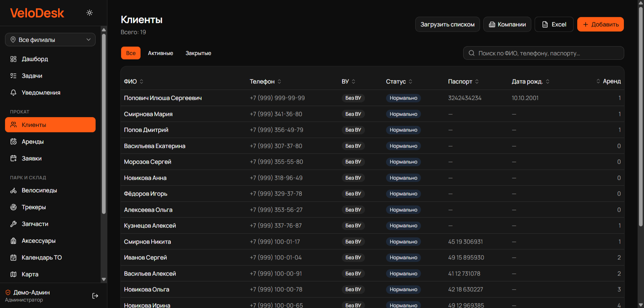Sort the table by Телефон column
The image size is (644, 308).
(x=265, y=82)
